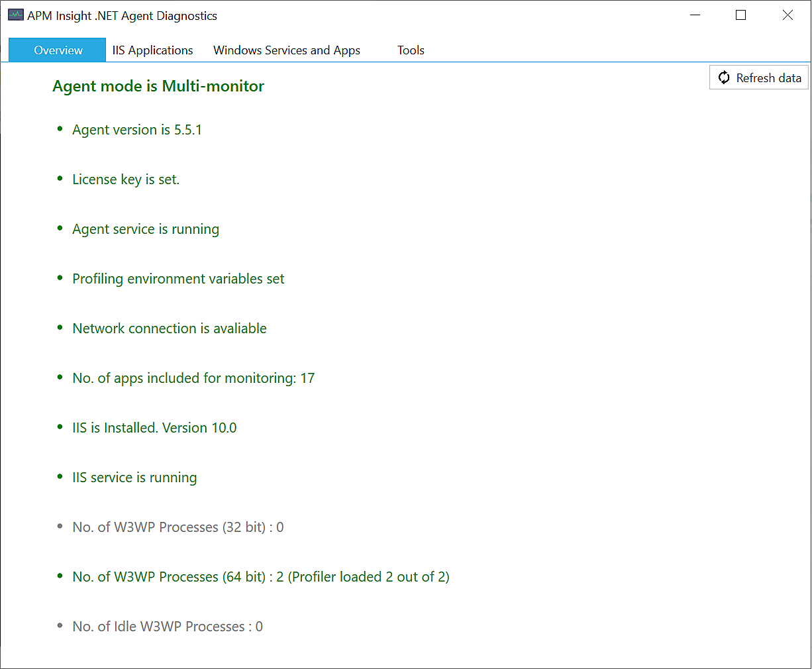Click the green dot next to Network connection status
812x669 pixels.
[60, 328]
